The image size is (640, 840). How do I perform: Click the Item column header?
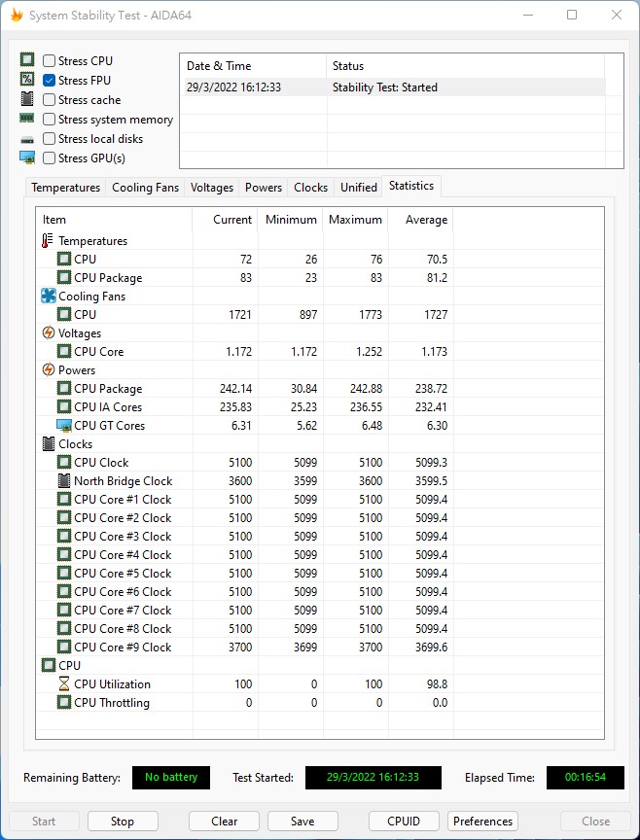(x=114, y=220)
